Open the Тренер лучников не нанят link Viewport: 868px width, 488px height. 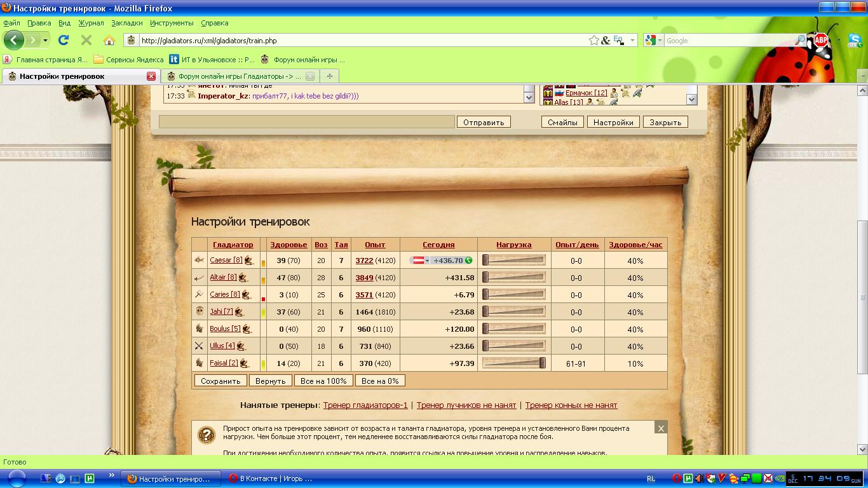point(466,405)
